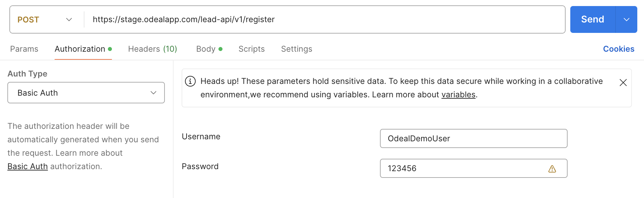Go to the Settings tab
The width and height of the screenshot is (644, 198).
click(x=297, y=49)
